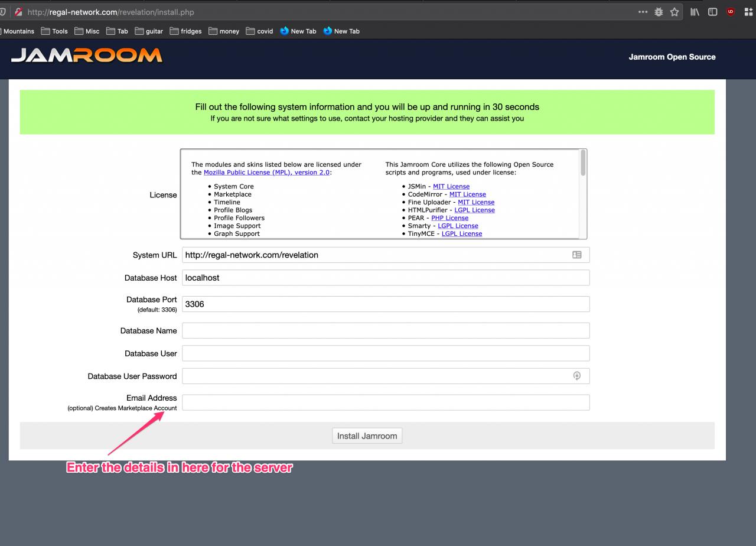Viewport: 756px width, 546px height.
Task: Click the Marketplace list item
Action: pos(233,194)
